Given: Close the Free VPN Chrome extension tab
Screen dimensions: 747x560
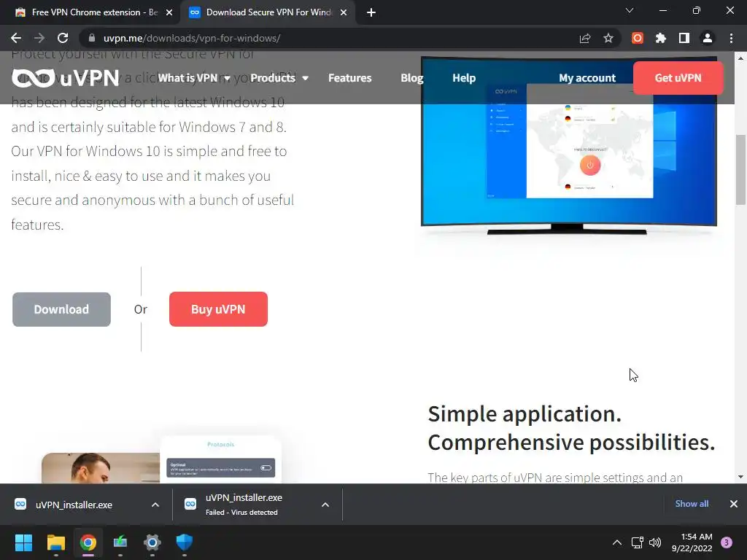Looking at the screenshot, I should tap(169, 12).
